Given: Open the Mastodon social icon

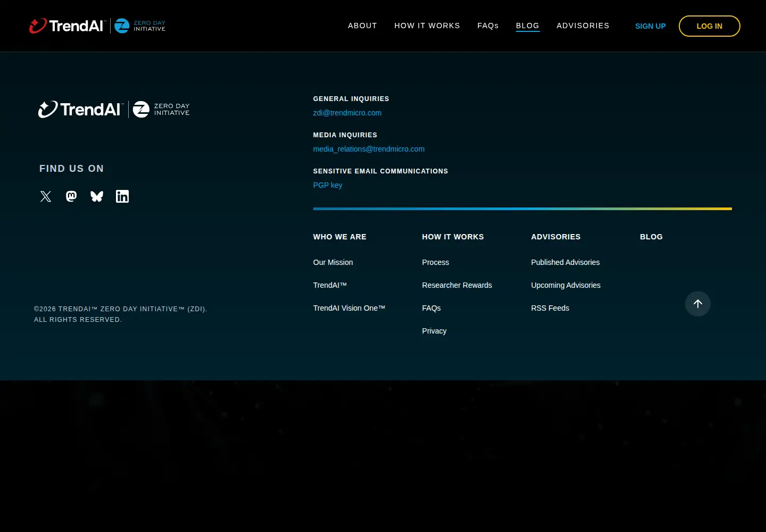Looking at the screenshot, I should (71, 196).
